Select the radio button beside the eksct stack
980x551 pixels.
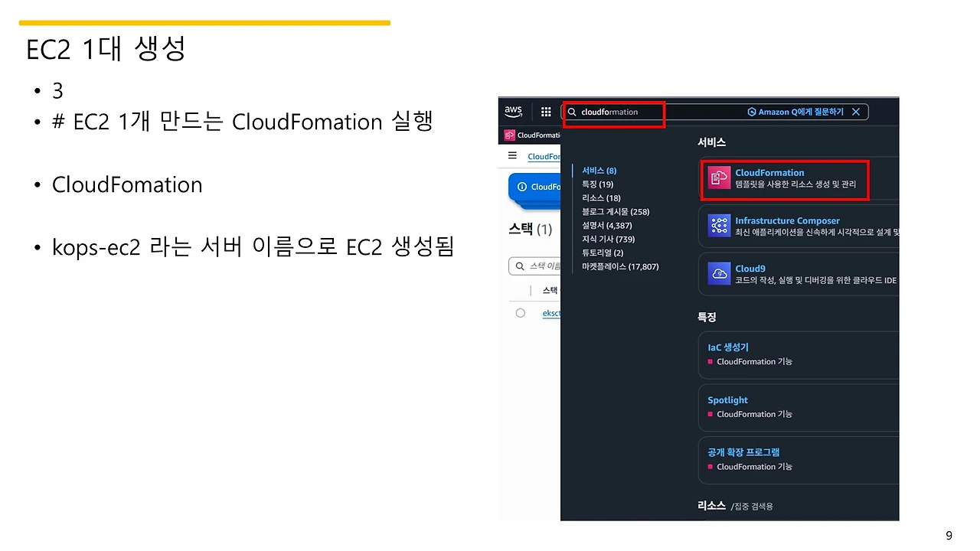point(520,312)
